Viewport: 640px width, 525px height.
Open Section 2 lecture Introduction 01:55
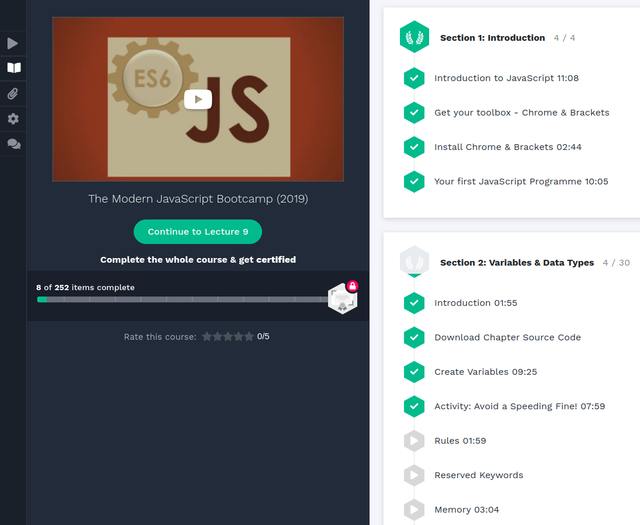(x=476, y=303)
